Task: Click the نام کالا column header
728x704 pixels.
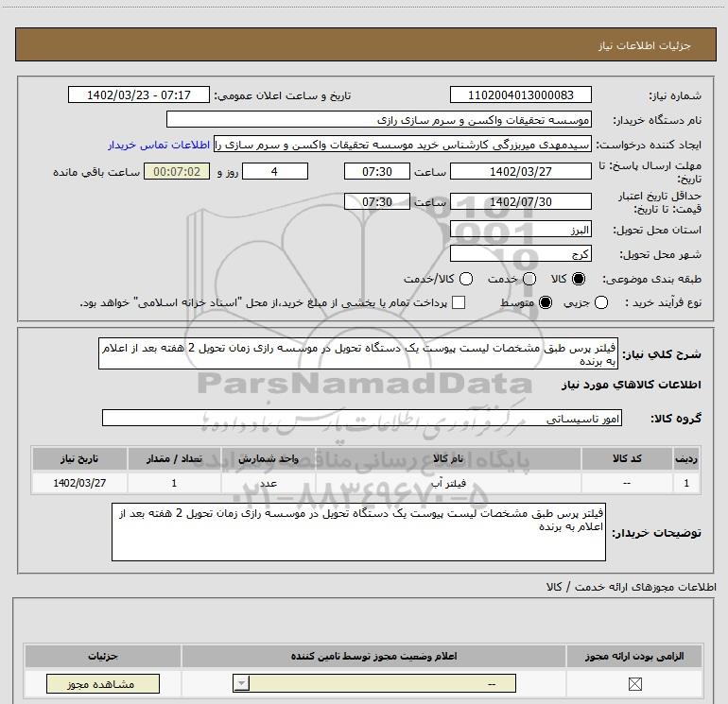Action: pyautogui.click(x=448, y=458)
